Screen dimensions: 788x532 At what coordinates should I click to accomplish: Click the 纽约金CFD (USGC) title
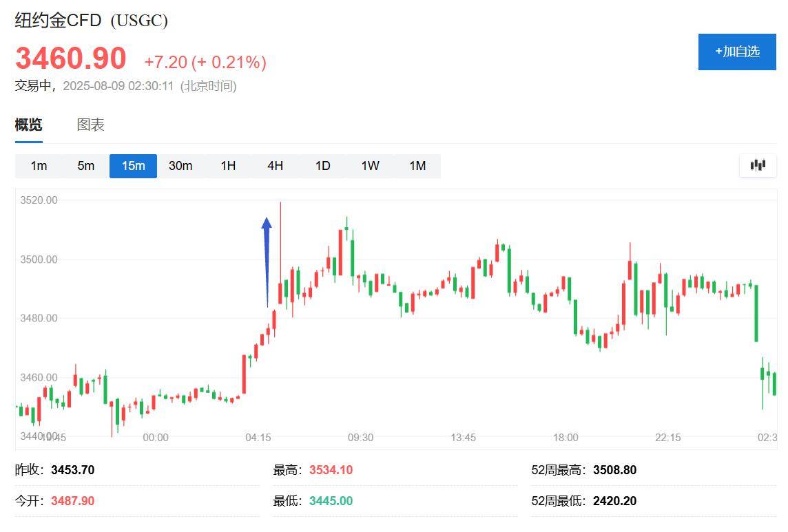click(x=92, y=21)
